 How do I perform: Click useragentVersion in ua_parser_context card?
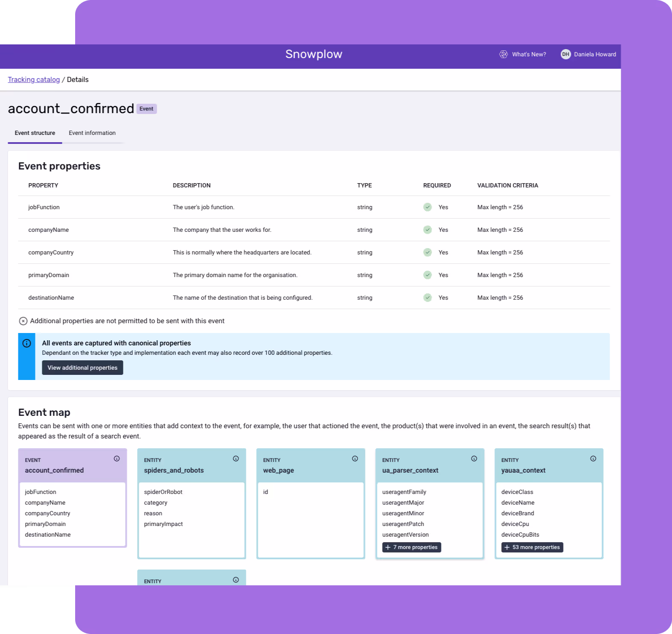pyautogui.click(x=405, y=535)
